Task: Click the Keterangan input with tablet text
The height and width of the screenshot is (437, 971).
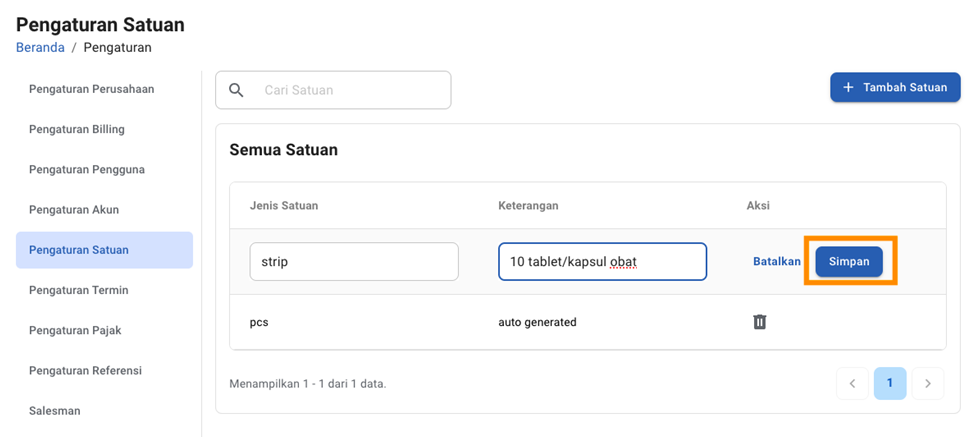Action: (602, 262)
